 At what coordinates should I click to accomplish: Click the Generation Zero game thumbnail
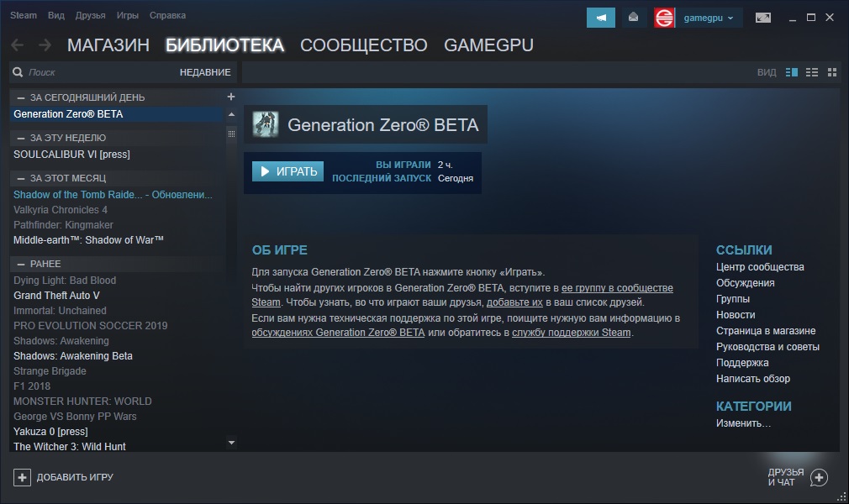266,124
